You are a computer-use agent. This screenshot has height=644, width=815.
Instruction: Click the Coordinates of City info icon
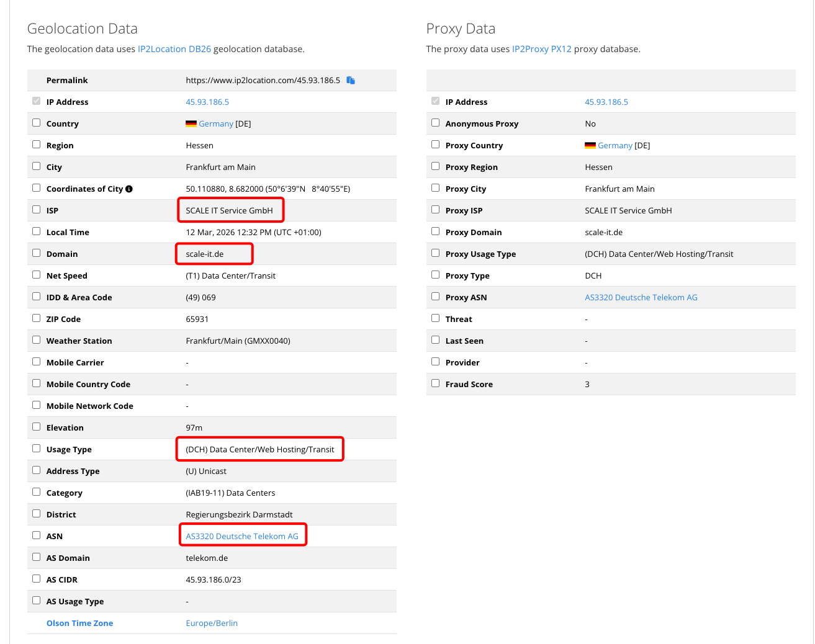click(x=129, y=189)
